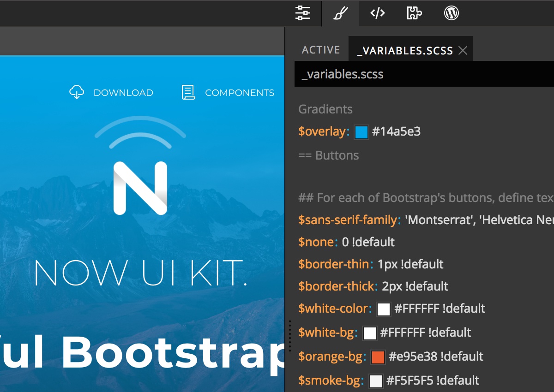Screen dimensions: 554x392
Task: Open the $orange-bg color swatch
Action: pos(378,357)
